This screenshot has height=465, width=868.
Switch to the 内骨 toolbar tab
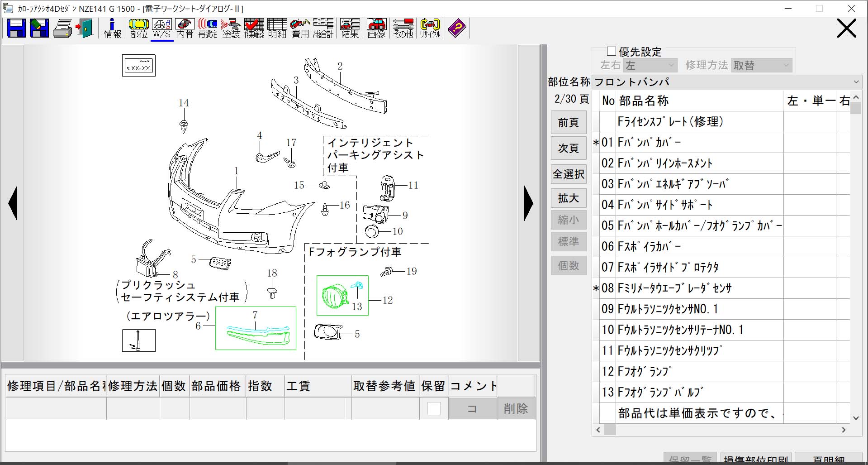(x=185, y=28)
